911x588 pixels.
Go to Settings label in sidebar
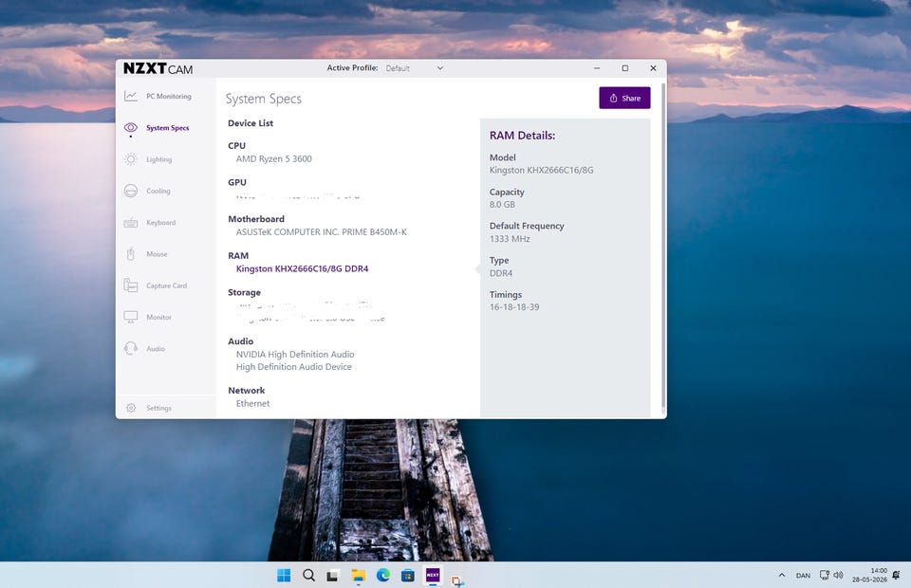[x=158, y=408]
